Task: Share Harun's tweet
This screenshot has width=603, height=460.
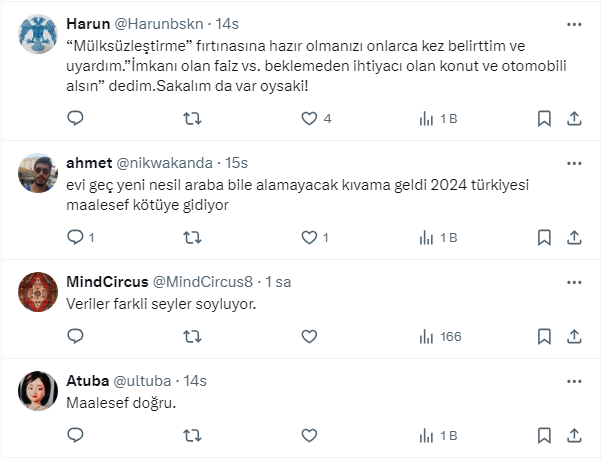Action: point(575,118)
